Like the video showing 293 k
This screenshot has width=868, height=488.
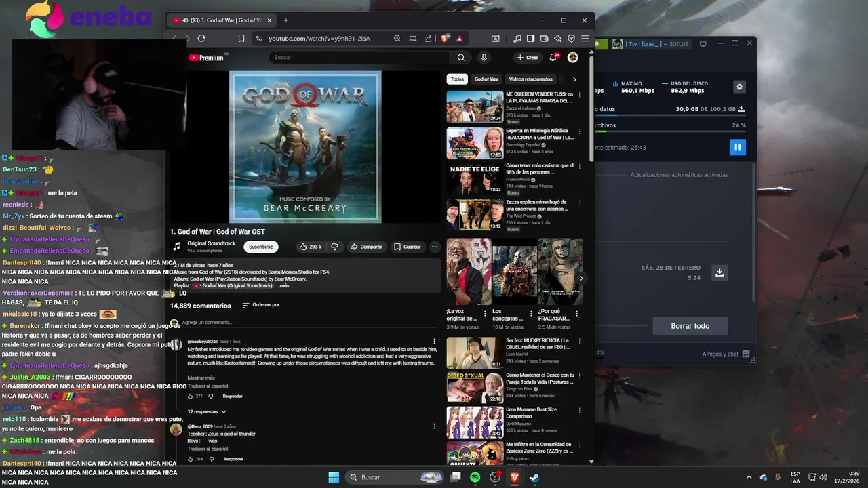tap(311, 247)
